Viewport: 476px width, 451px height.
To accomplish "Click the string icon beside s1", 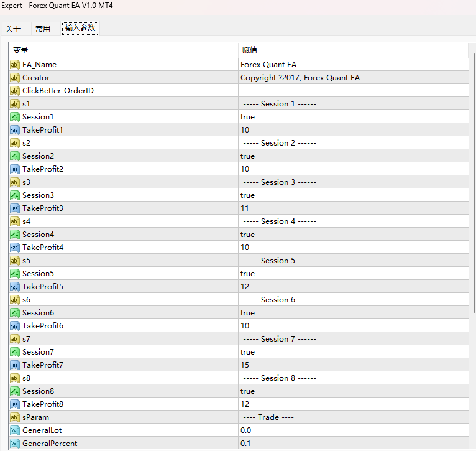I will [14, 104].
